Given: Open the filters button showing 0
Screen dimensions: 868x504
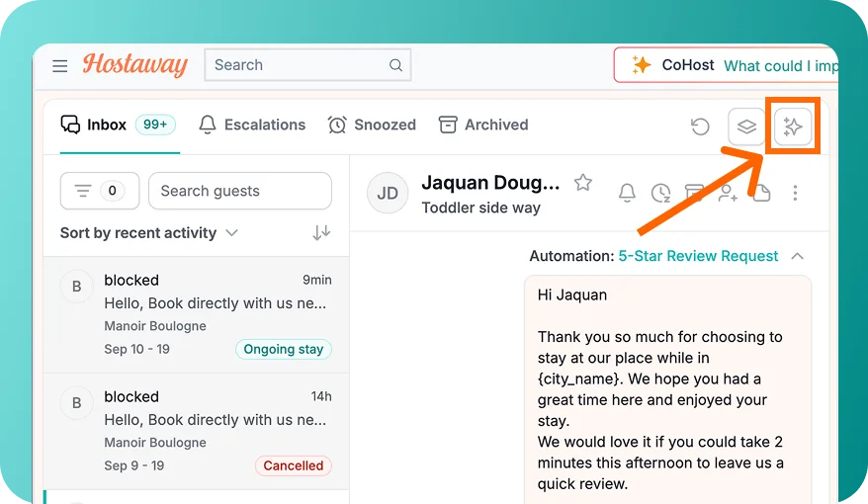Looking at the screenshot, I should (100, 191).
